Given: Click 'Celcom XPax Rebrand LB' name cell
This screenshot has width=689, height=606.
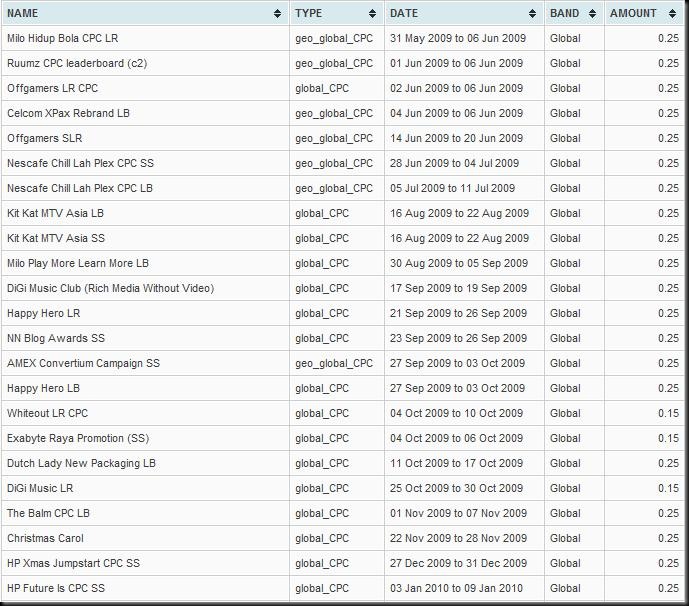Looking at the screenshot, I should [68, 113].
